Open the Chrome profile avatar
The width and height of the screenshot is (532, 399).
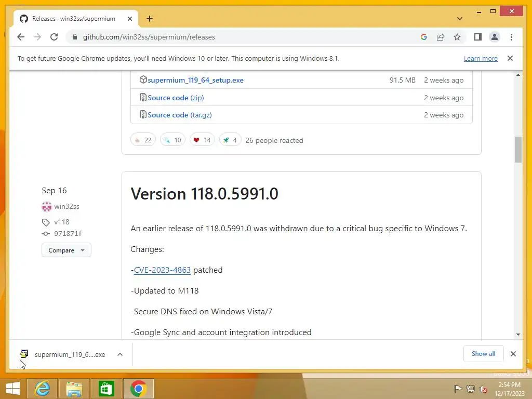pos(495,37)
